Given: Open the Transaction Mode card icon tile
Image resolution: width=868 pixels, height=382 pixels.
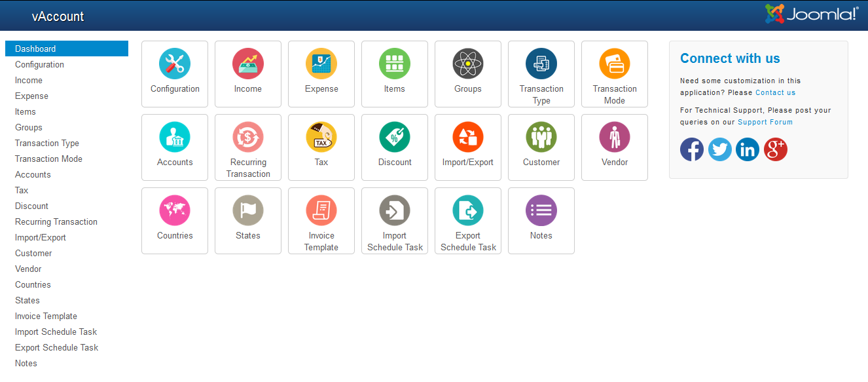Looking at the screenshot, I should (615, 74).
